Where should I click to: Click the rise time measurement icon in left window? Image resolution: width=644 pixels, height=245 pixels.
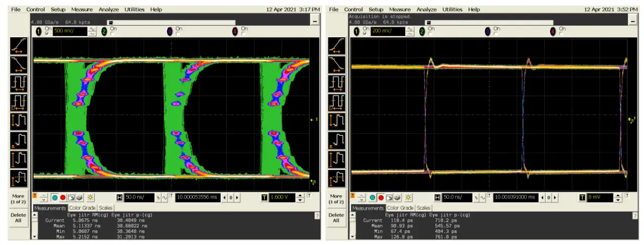[x=19, y=46]
